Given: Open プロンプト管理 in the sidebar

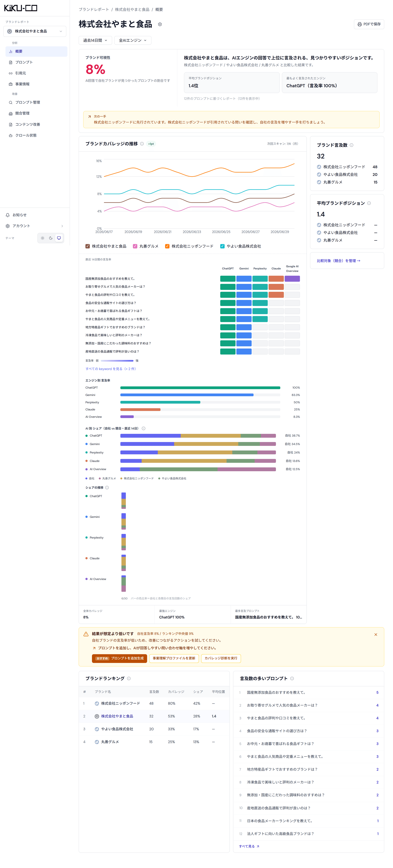Looking at the screenshot, I should (x=28, y=102).
